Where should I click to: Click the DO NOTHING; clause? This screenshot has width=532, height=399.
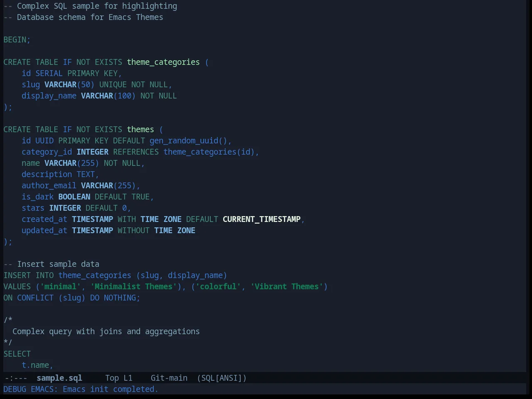pos(115,298)
